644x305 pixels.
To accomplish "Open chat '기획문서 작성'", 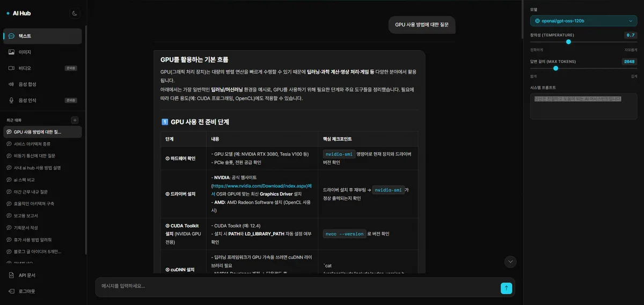I will [x=42, y=227].
